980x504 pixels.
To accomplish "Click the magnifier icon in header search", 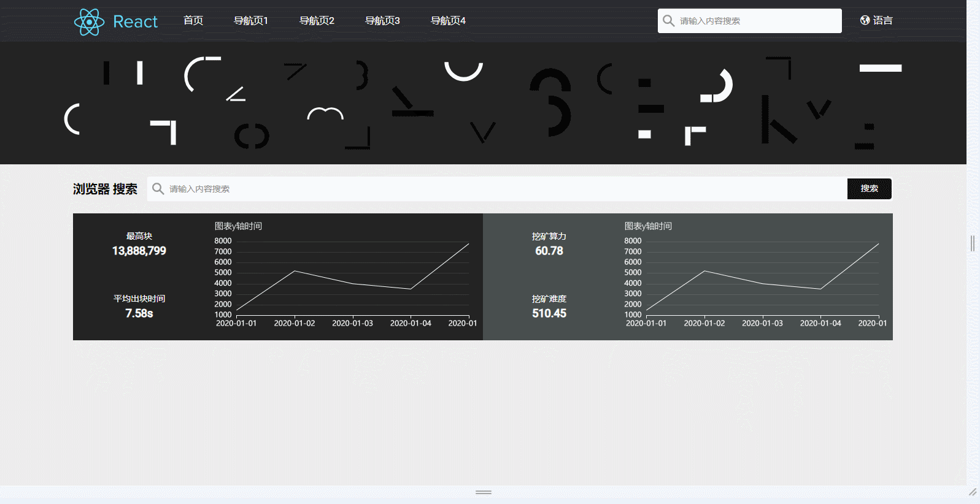I will tap(669, 21).
